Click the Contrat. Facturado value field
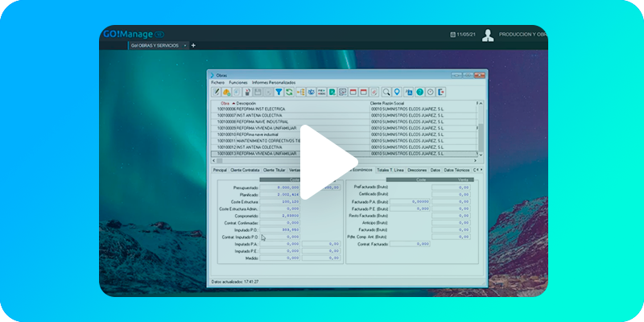644x322 pixels. pos(410,244)
